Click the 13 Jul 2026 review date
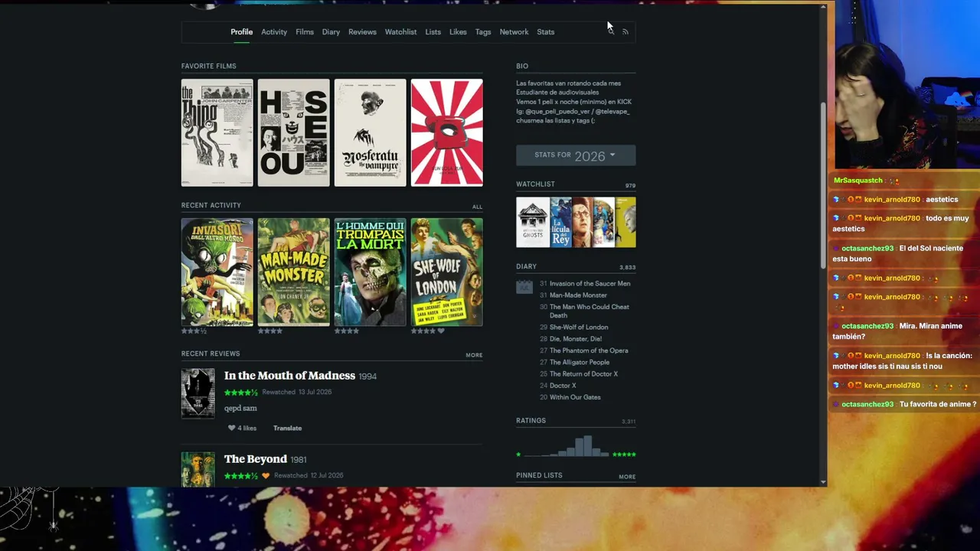The image size is (980, 551). tap(315, 393)
